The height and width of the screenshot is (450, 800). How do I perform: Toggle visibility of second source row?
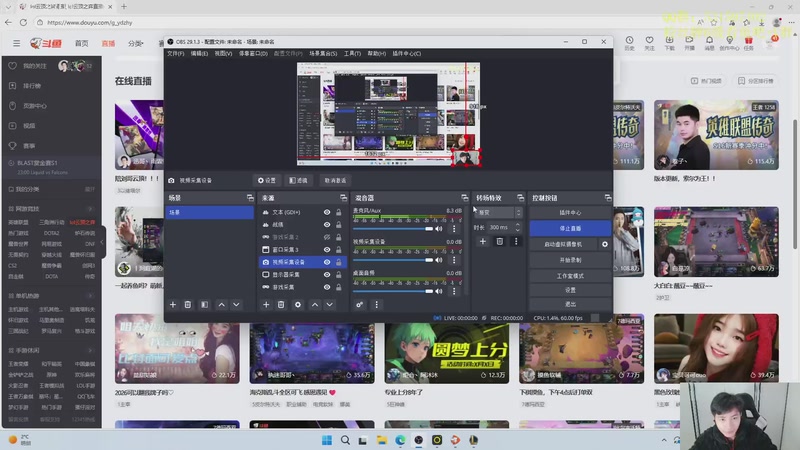[x=327, y=224]
